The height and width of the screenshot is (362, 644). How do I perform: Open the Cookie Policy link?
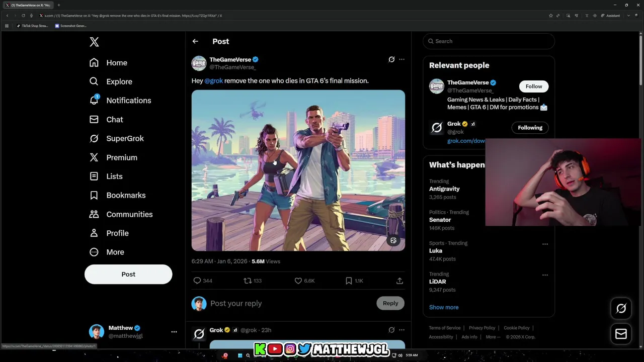517,328
